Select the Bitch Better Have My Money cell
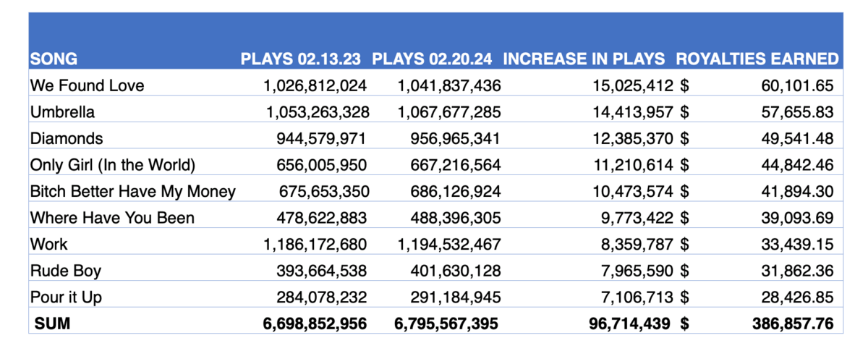This screenshot has width=868, height=351. 133,192
